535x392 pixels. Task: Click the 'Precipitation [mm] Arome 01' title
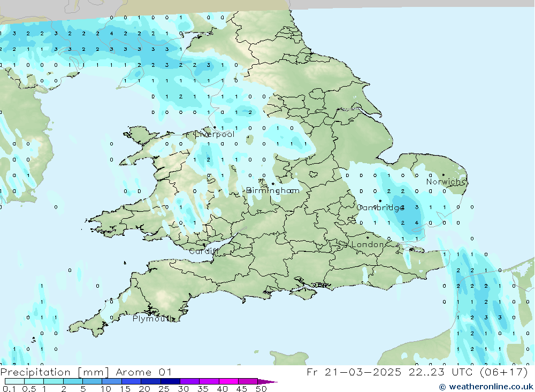(86, 372)
